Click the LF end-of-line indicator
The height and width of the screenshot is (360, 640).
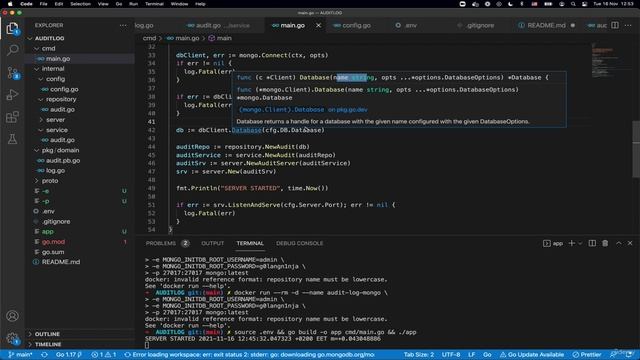pyautogui.click(x=471, y=355)
